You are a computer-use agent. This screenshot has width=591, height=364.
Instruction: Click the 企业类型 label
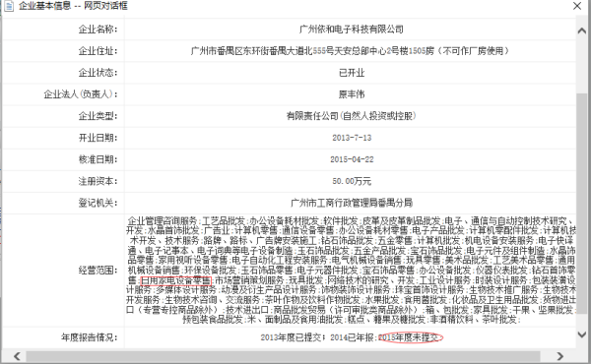[98, 116]
